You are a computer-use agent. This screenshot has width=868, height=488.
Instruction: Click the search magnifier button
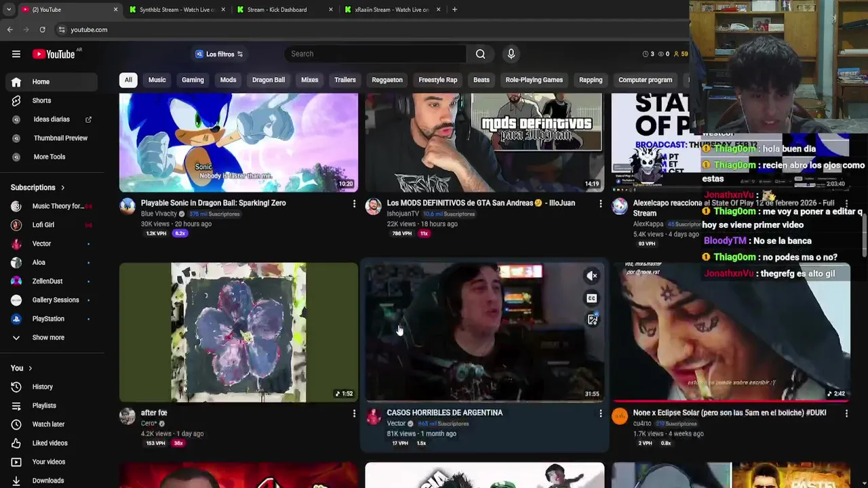[480, 54]
